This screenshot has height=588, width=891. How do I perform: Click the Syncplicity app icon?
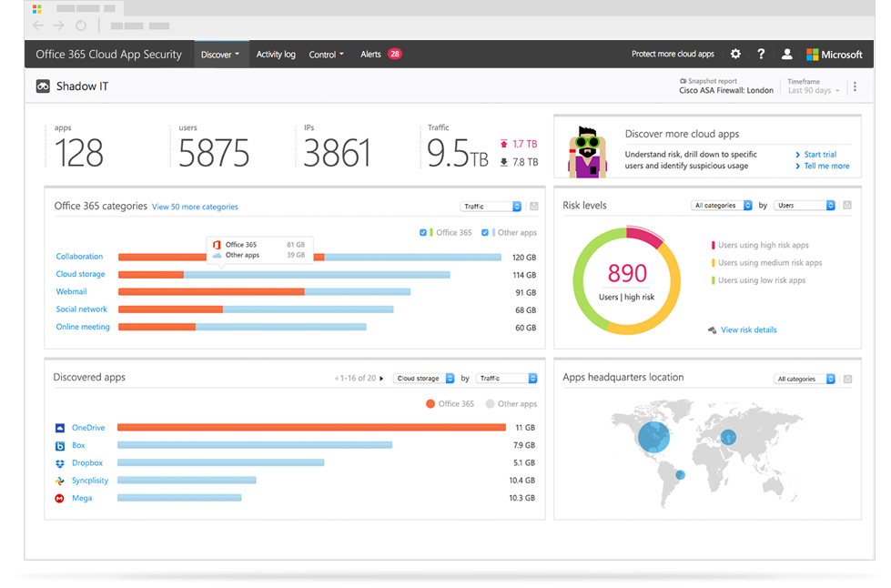(x=60, y=482)
